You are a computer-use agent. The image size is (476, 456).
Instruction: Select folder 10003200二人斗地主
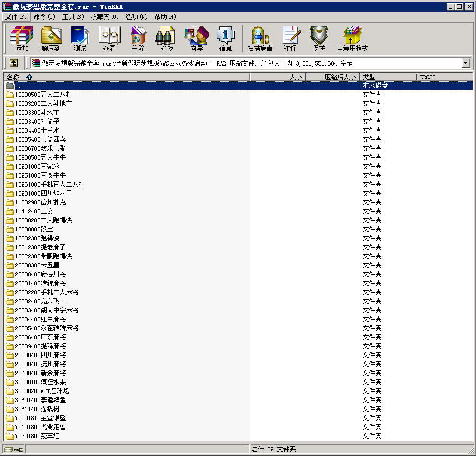pyautogui.click(x=43, y=104)
